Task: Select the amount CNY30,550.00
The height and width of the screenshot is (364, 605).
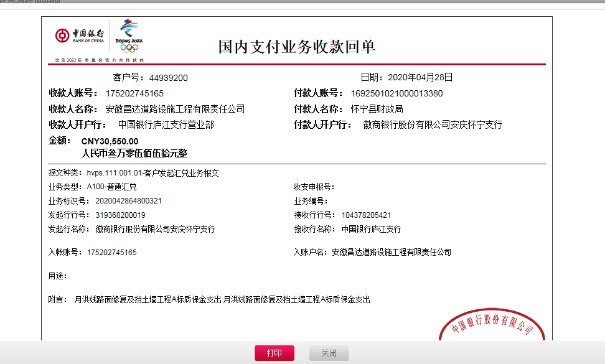Action: point(110,141)
